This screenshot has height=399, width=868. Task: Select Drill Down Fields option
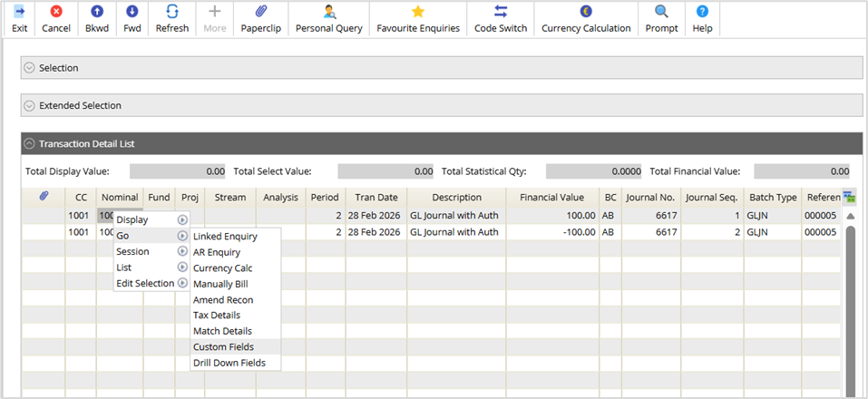[x=235, y=363]
